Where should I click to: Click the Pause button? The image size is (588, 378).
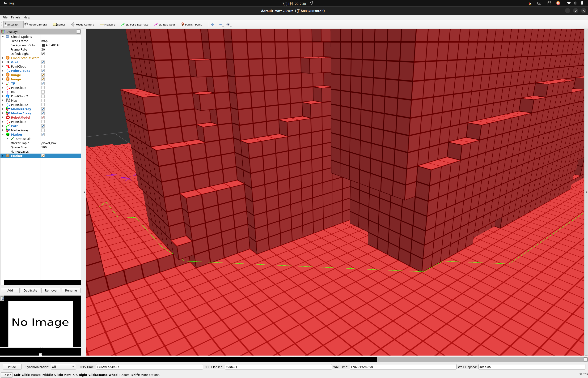pos(12,367)
